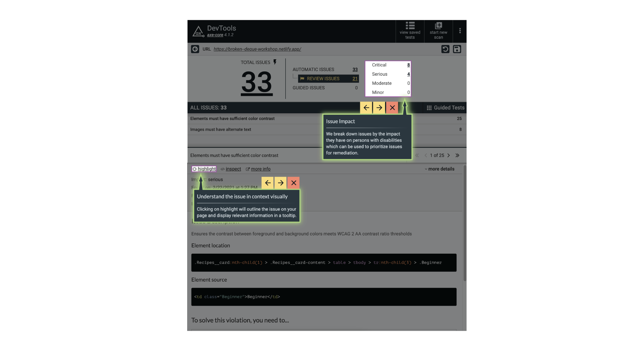Select Elements must have sufficient color contrast

point(232,118)
